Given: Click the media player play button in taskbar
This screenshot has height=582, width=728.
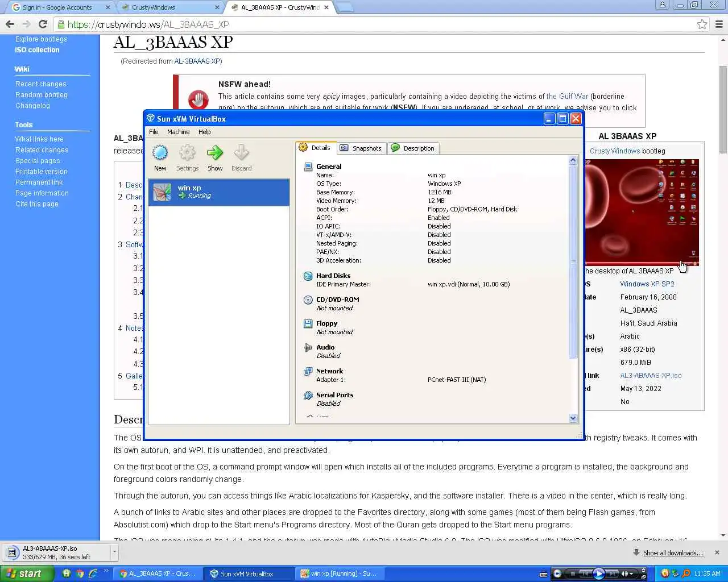Looking at the screenshot, I should coord(598,573).
